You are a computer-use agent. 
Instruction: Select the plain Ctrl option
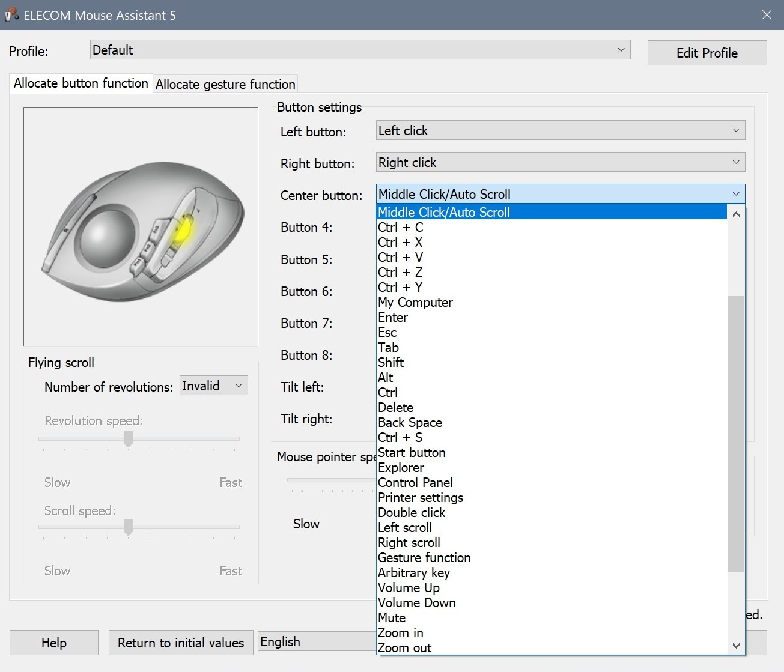point(552,392)
